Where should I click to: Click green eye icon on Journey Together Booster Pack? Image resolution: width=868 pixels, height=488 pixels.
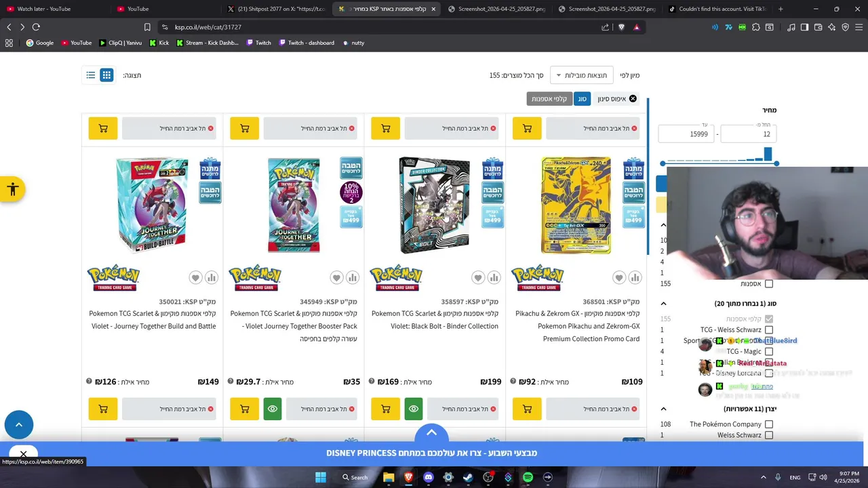[x=273, y=409]
